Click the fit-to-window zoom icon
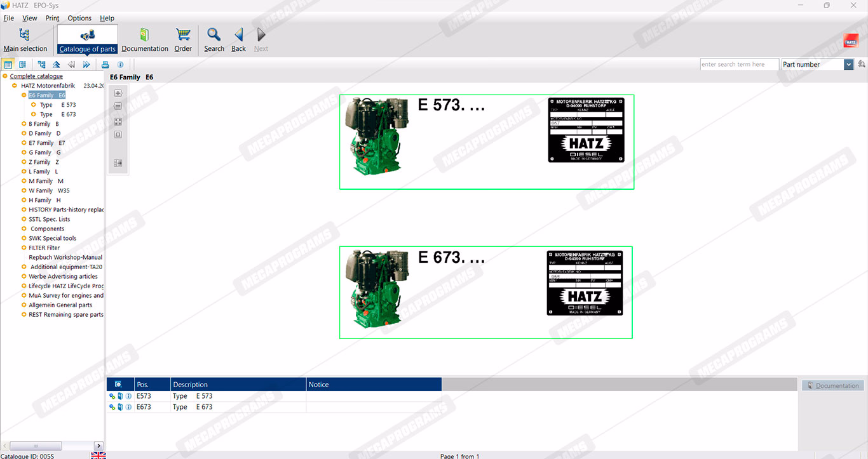Viewport: 868px width, 459px height. pos(118,121)
